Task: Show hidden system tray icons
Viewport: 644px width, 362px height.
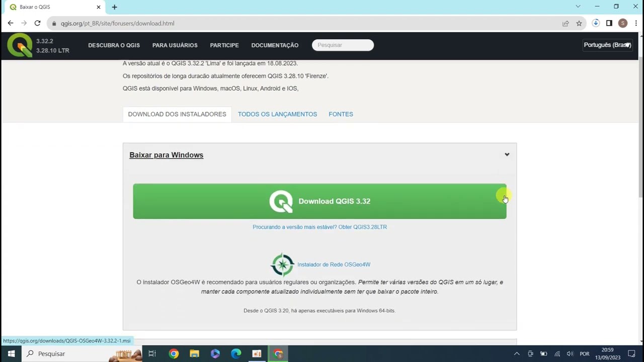Action: tap(516, 353)
